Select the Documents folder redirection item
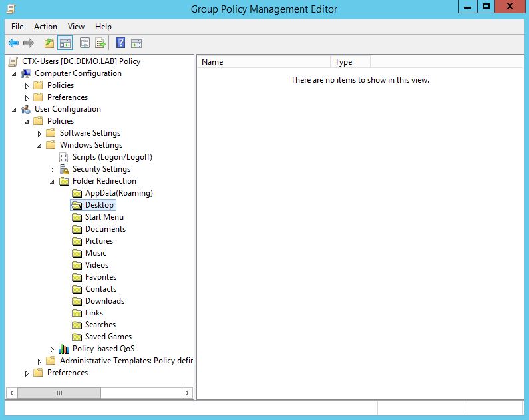The height and width of the screenshot is (420, 529). point(104,229)
